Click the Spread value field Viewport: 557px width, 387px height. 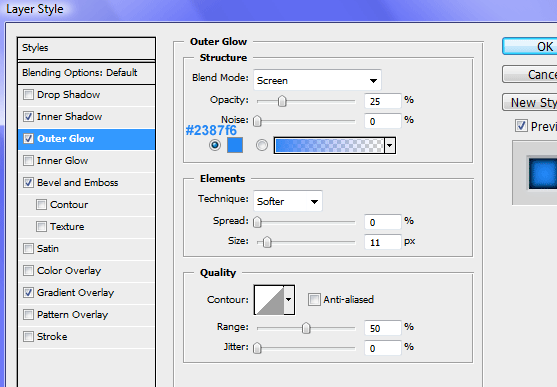point(383,222)
